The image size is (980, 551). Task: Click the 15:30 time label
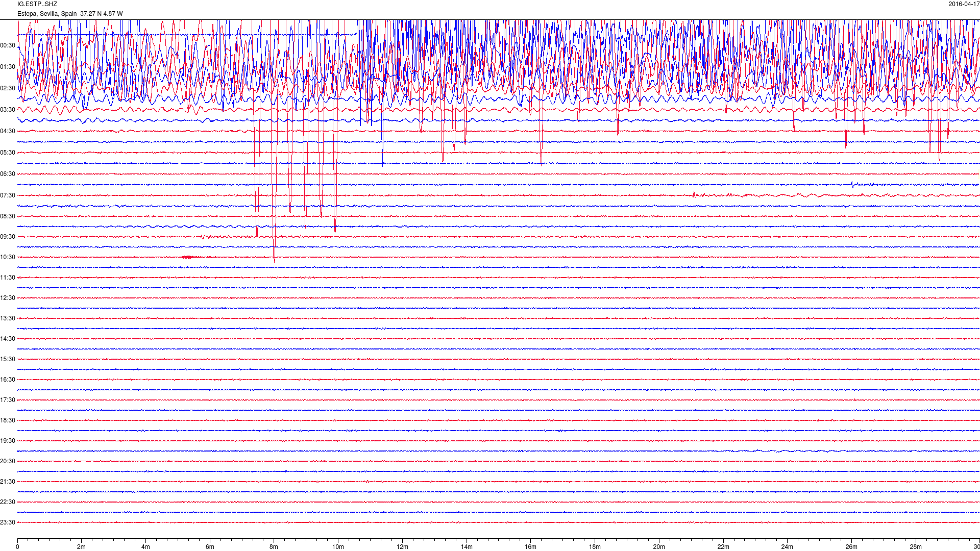point(8,359)
